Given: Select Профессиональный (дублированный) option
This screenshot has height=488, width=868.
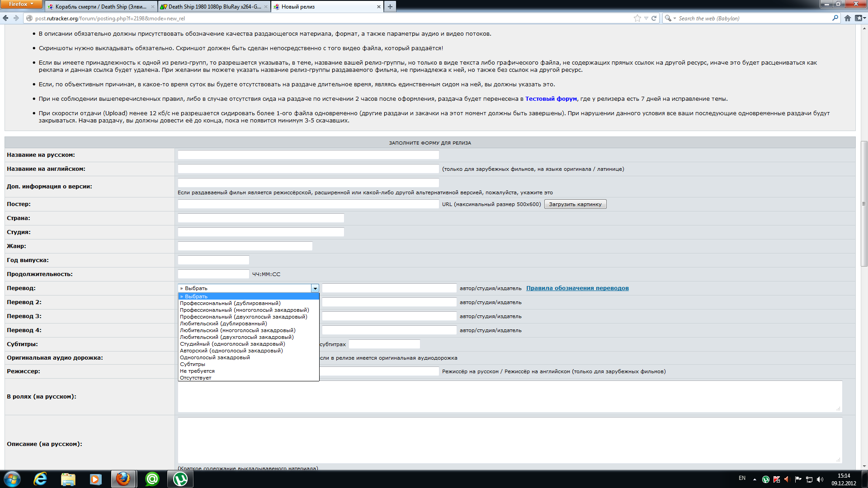Looking at the screenshot, I should [x=230, y=303].
